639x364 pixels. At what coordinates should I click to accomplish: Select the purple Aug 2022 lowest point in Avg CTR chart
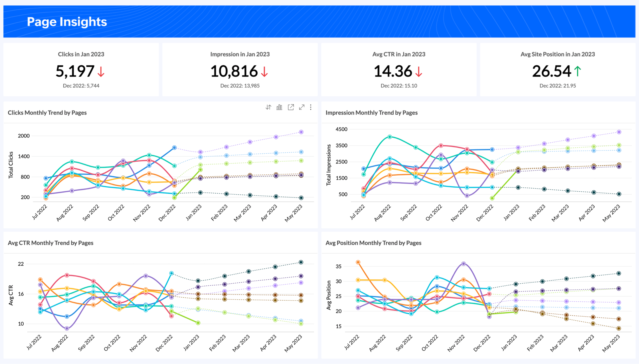[67, 329]
